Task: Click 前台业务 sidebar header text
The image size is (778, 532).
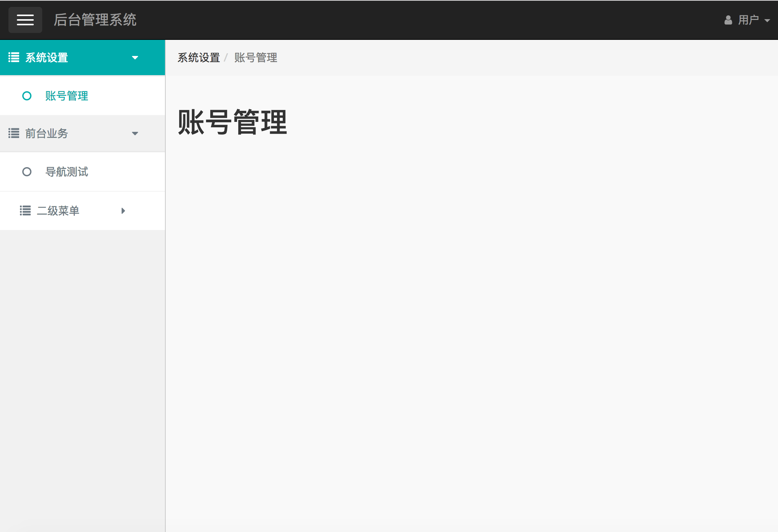Action: (x=47, y=134)
